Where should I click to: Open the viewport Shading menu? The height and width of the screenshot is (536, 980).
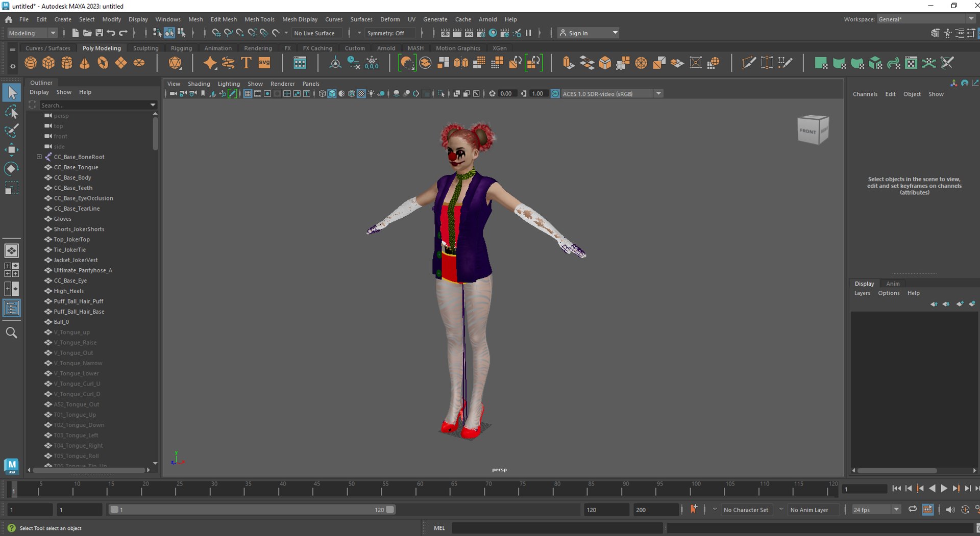click(199, 84)
